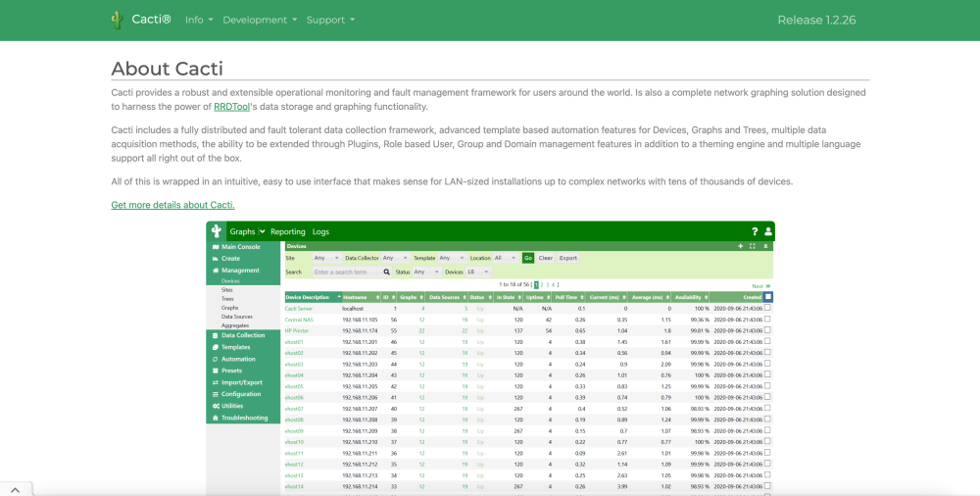Open 'Get more details about Cacti' link
Image resolution: width=980 pixels, height=496 pixels.
[x=172, y=205]
